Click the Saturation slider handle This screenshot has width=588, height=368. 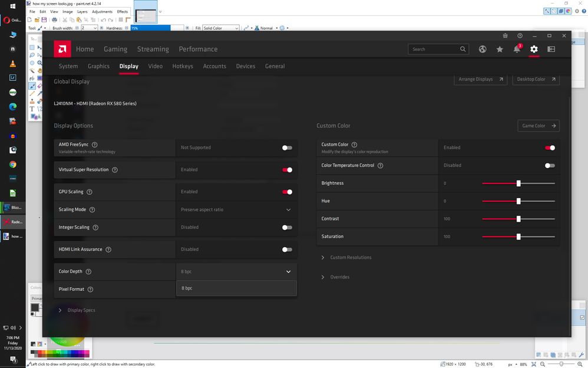pyautogui.click(x=518, y=236)
